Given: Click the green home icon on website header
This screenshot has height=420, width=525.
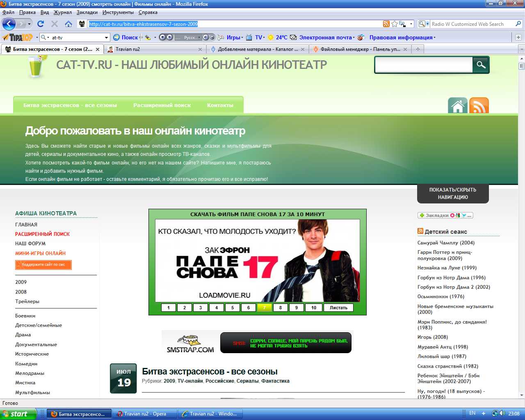Looking at the screenshot, I should click(457, 106).
